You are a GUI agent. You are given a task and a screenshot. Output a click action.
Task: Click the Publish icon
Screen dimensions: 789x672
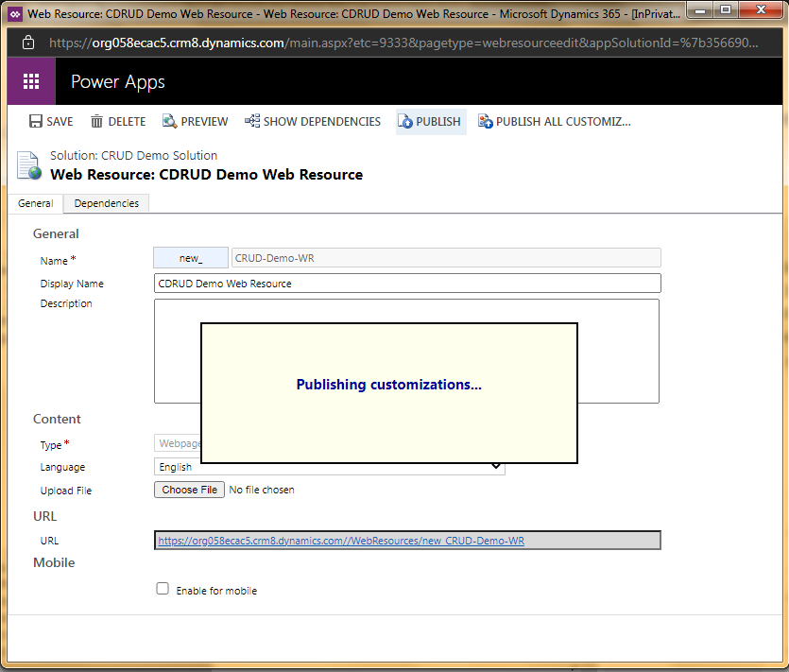point(405,121)
